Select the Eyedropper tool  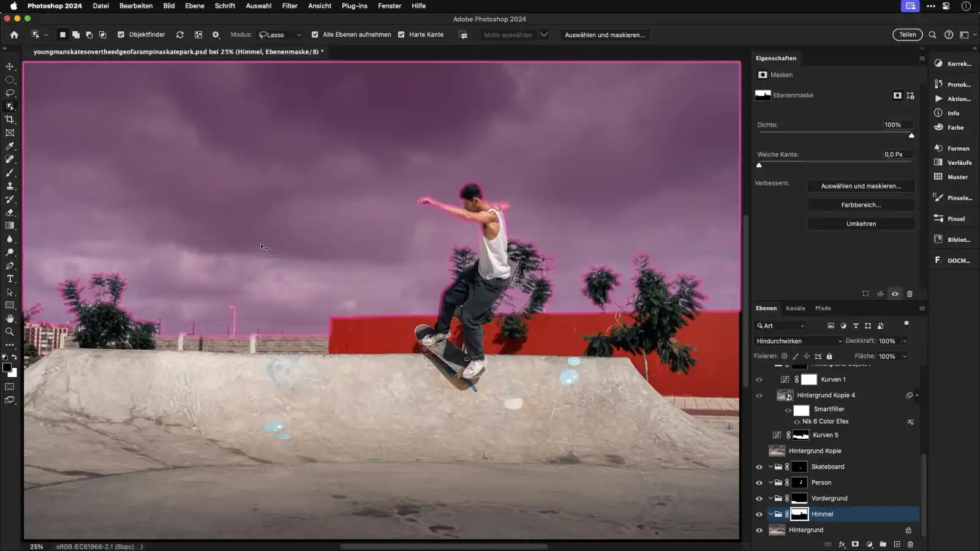(10, 146)
